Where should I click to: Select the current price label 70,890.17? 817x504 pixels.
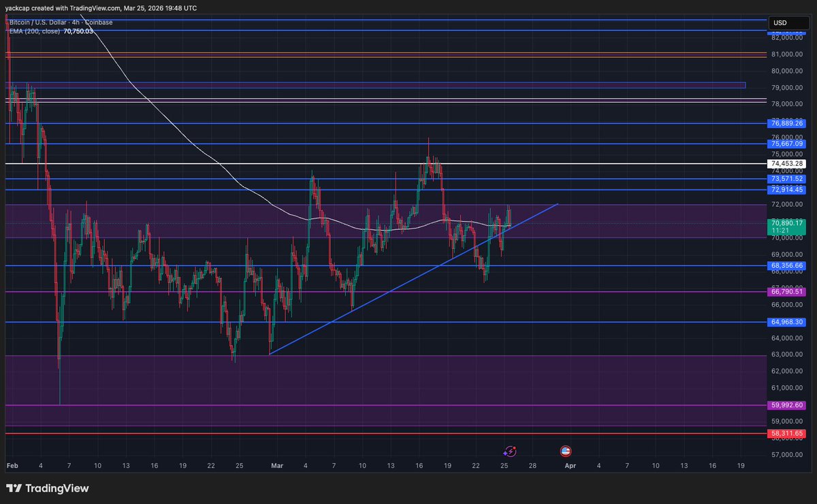tap(786, 222)
